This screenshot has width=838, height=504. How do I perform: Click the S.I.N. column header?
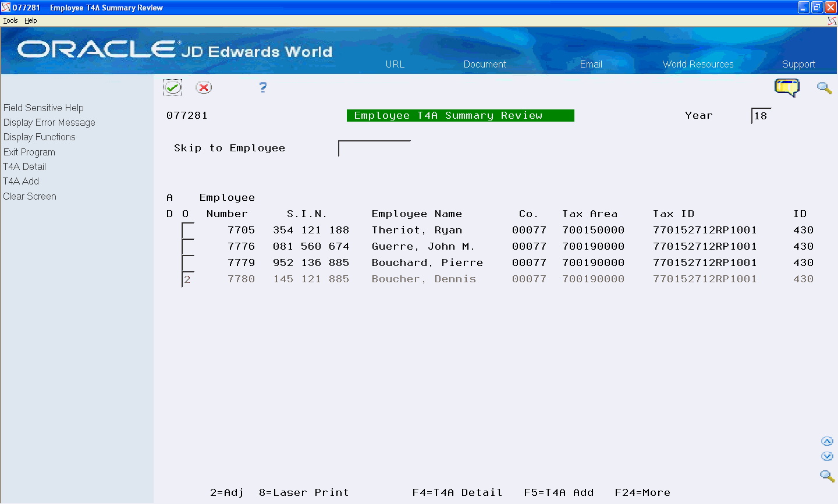pyautogui.click(x=307, y=214)
